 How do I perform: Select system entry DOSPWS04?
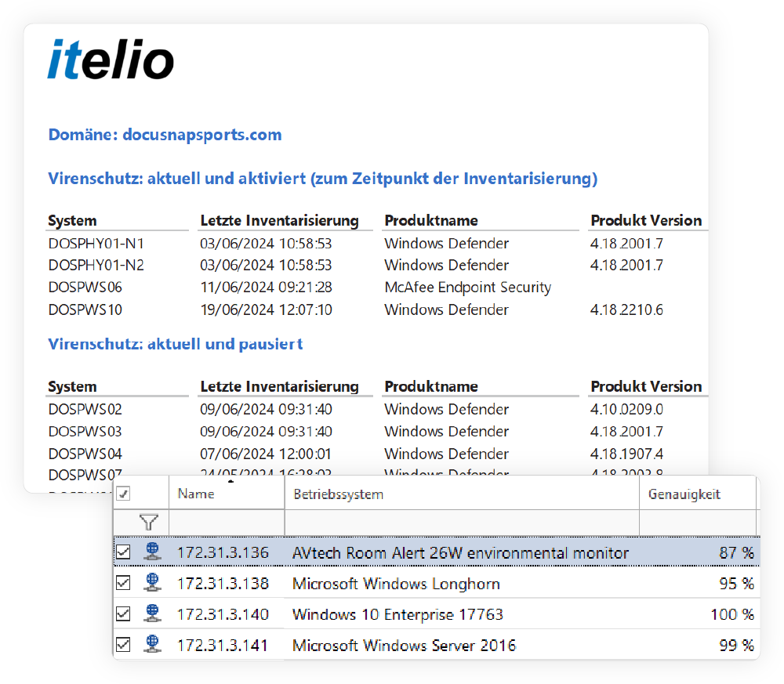85,454
